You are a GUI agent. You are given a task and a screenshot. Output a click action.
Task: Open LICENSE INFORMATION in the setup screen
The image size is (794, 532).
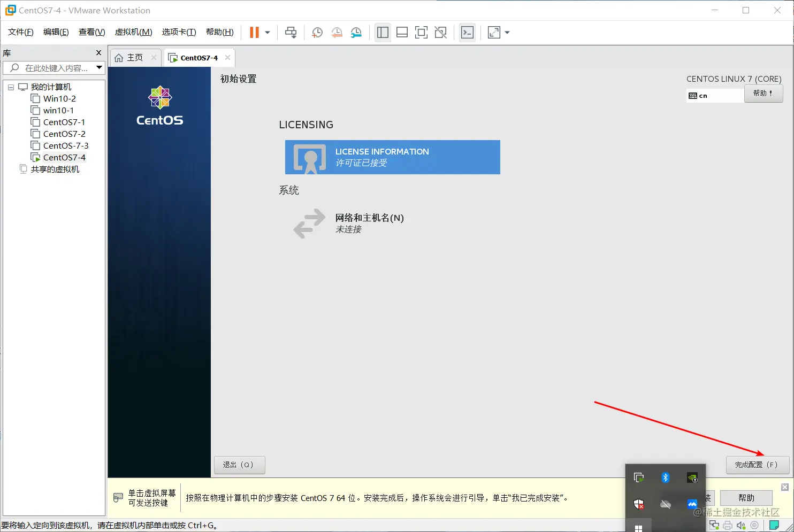coord(393,157)
